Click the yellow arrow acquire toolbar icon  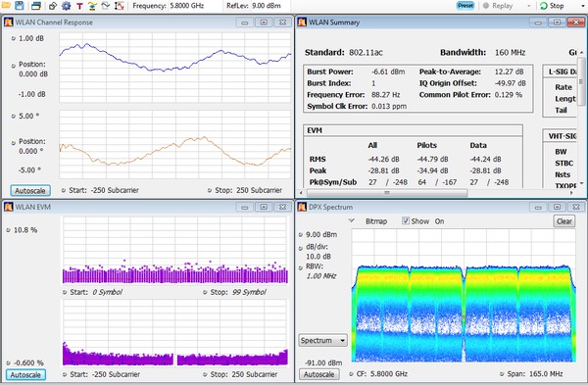coord(92,6)
